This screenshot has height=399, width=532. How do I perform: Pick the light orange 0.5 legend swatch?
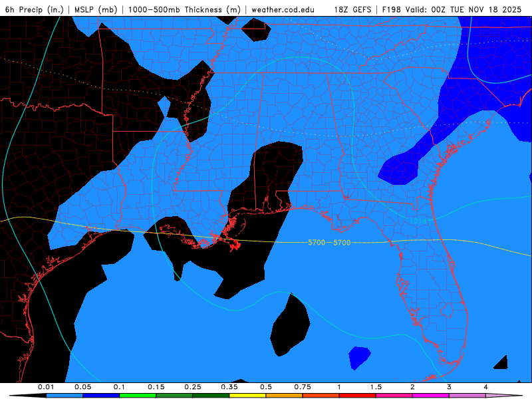coord(285,396)
